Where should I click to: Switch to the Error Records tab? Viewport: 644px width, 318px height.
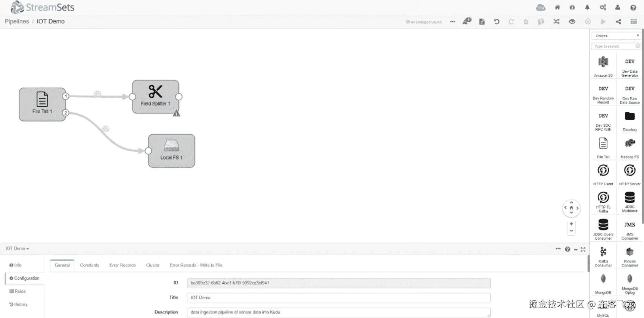[122, 265]
